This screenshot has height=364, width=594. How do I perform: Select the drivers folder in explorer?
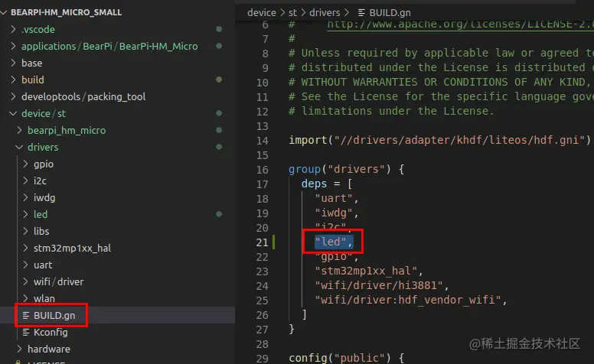click(43, 147)
